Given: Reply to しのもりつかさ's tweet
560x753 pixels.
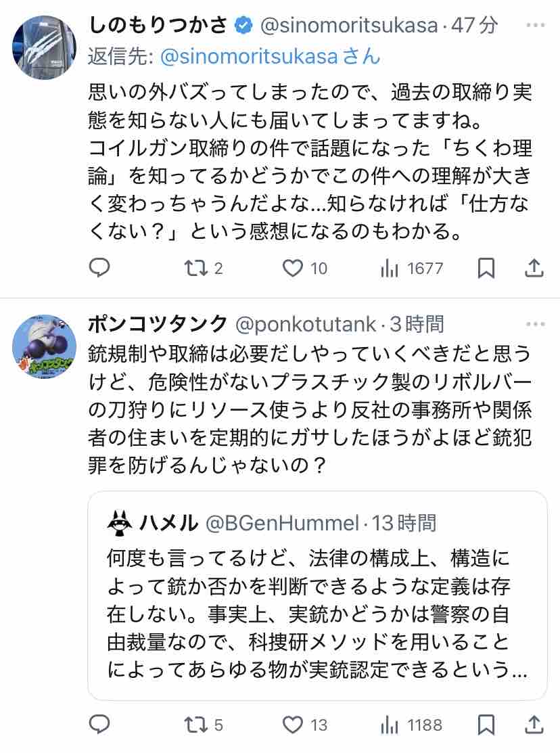Looking at the screenshot, I should 100,269.
